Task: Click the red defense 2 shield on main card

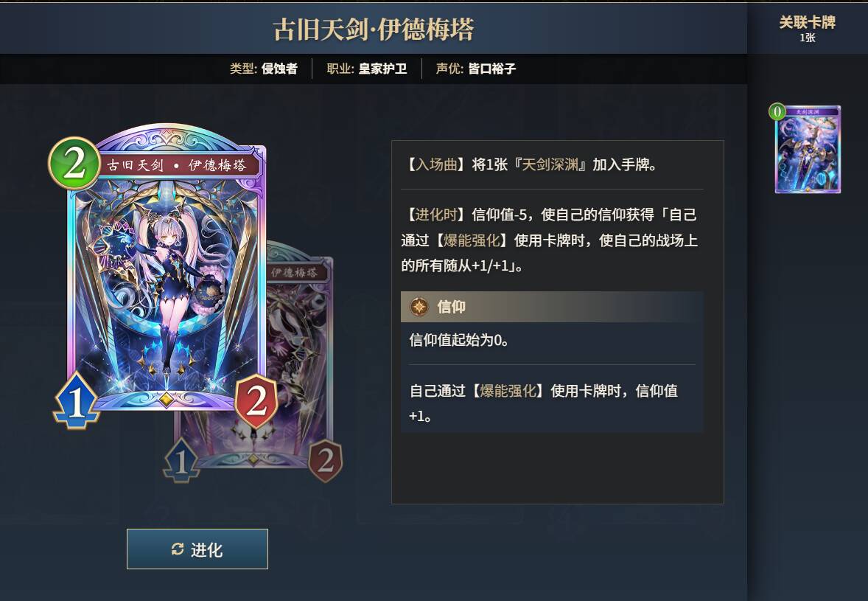Action: click(256, 401)
